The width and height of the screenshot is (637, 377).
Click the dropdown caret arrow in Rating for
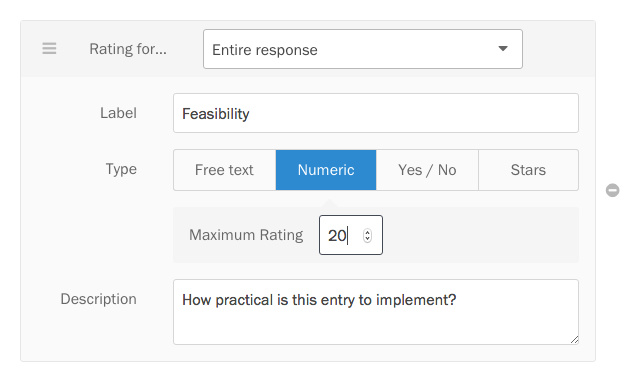[503, 49]
